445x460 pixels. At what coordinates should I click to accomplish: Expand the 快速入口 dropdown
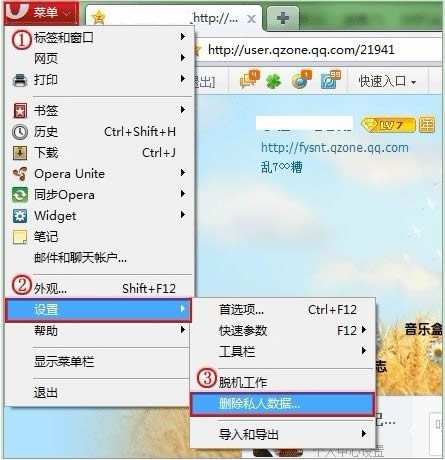[x=387, y=81]
